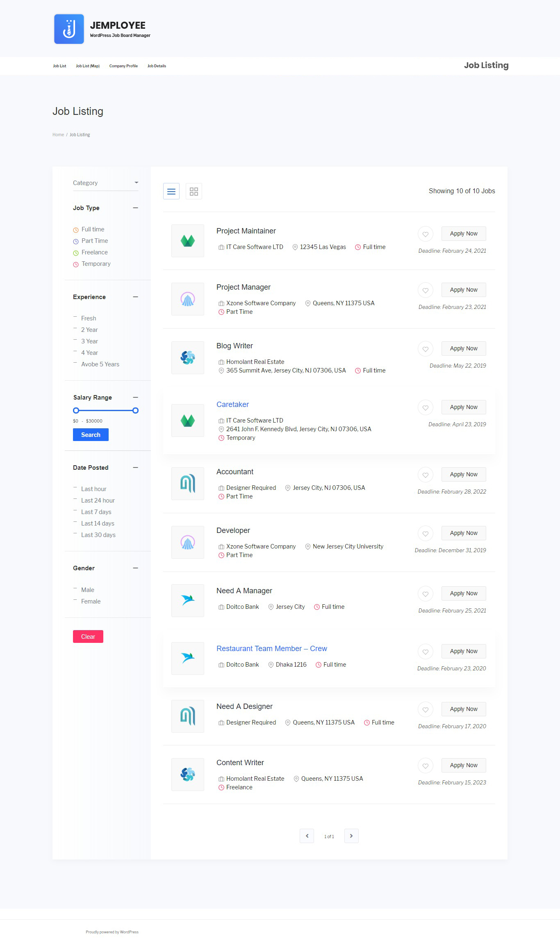560x944 pixels.
Task: Filter date posted by Last hour
Action: [93, 489]
